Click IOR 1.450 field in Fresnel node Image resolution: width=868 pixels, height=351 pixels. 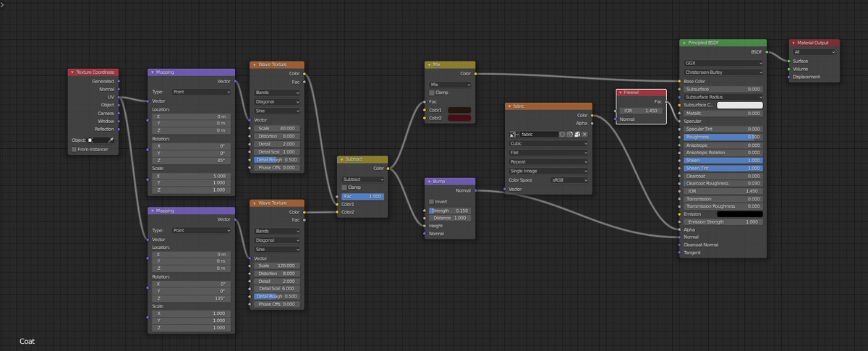click(x=642, y=111)
